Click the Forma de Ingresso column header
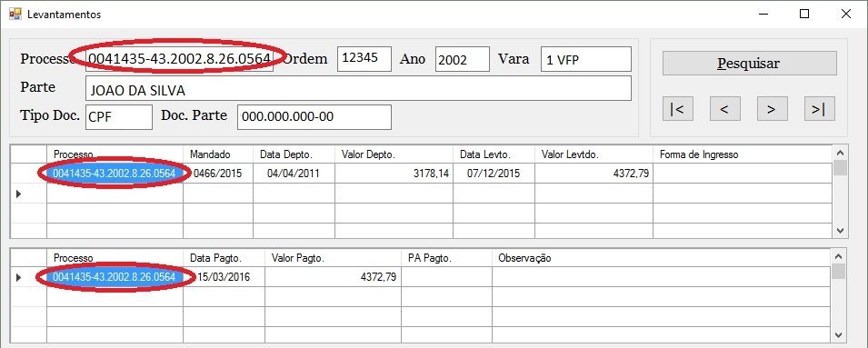This screenshot has width=868, height=348. [x=742, y=154]
